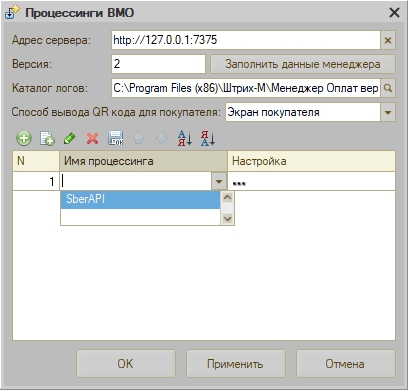Click the Версия input field

pos(158,64)
